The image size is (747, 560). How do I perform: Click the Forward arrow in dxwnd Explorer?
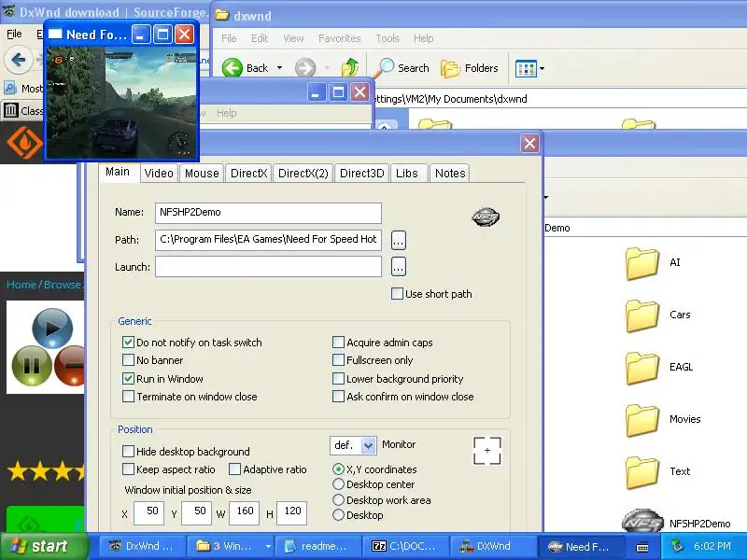point(305,67)
